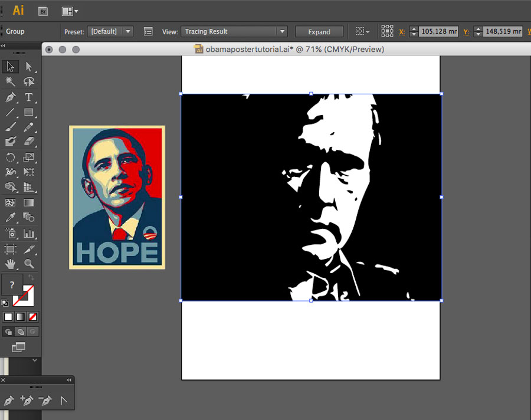
Task: Close the floating pen tools panel
Action: point(3,380)
